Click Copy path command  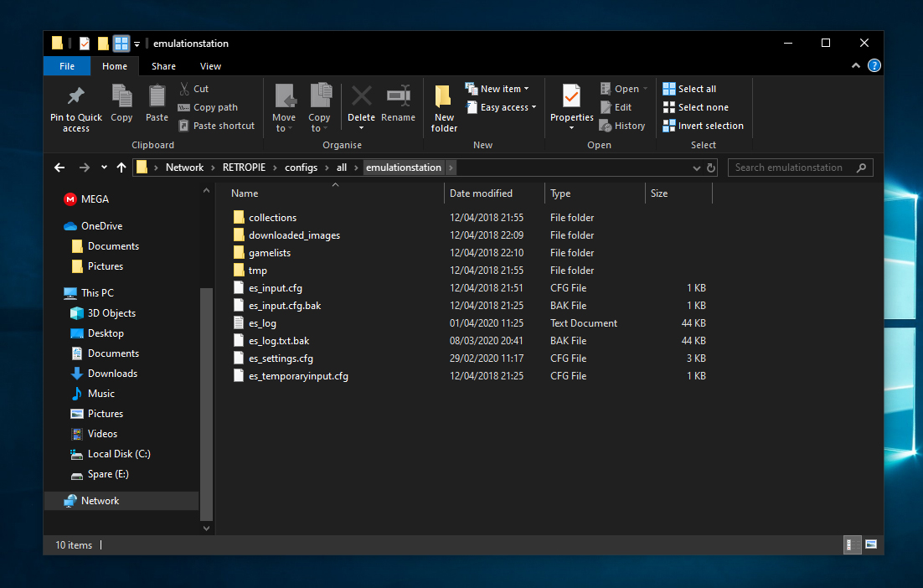[x=208, y=108]
